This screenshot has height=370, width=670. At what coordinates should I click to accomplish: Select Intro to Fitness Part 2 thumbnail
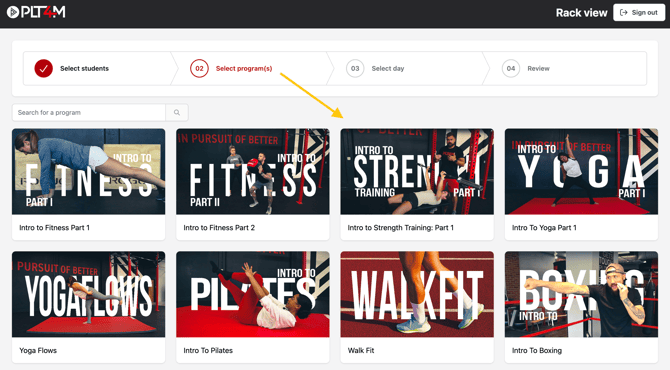(x=253, y=171)
